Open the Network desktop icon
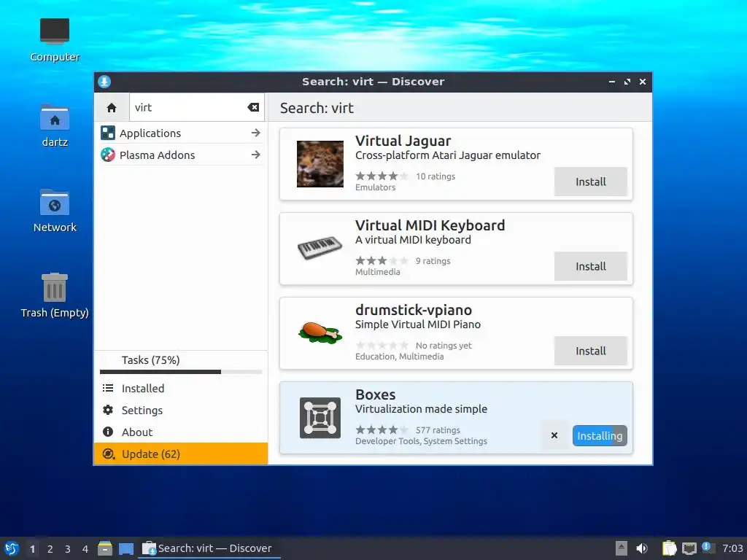 pos(55,211)
